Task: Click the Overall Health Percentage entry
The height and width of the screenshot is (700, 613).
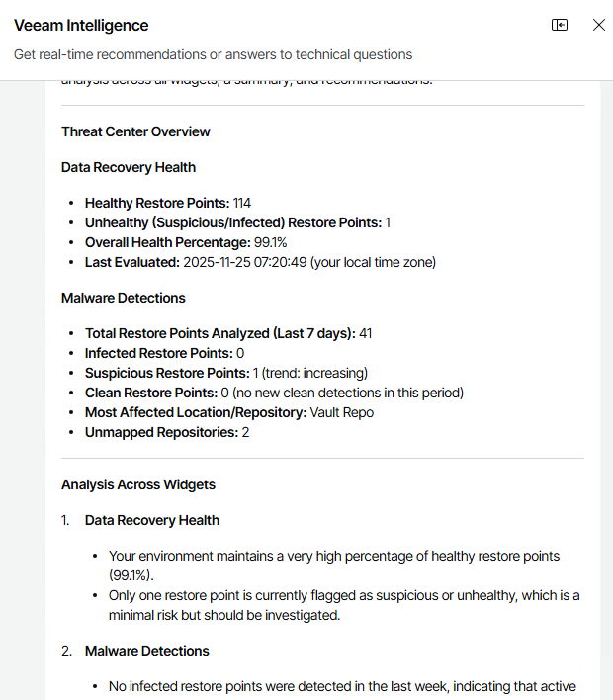Action: click(x=186, y=242)
